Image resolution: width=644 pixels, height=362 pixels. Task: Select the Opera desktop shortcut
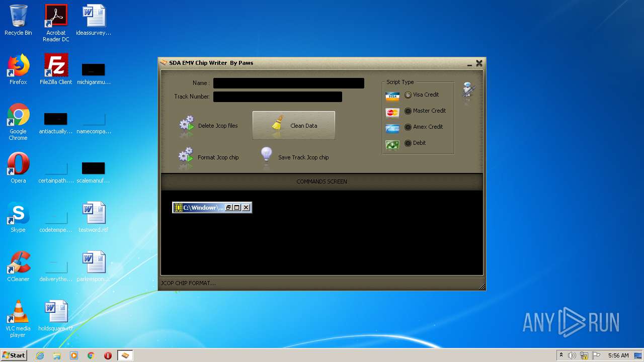[18, 168]
